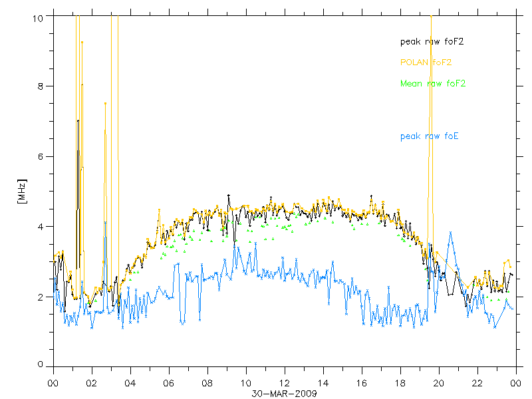Click the 'peak raw foF2' legend label
Screen dimensions: 532x399
click(432, 42)
